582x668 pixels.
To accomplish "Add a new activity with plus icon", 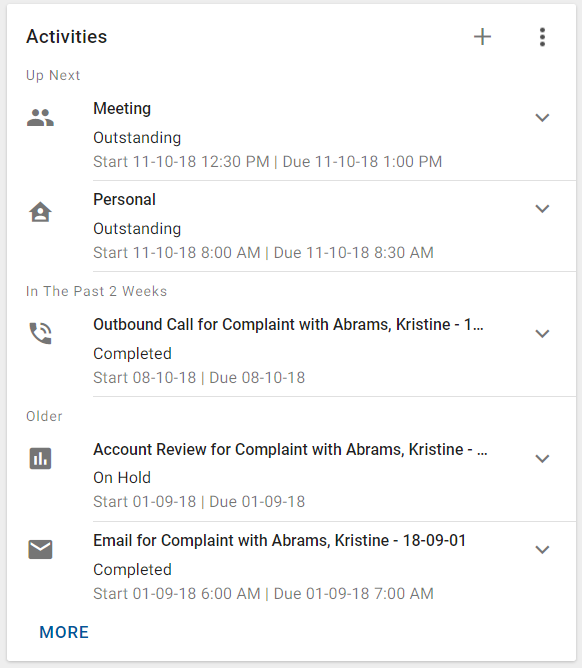I will [482, 37].
